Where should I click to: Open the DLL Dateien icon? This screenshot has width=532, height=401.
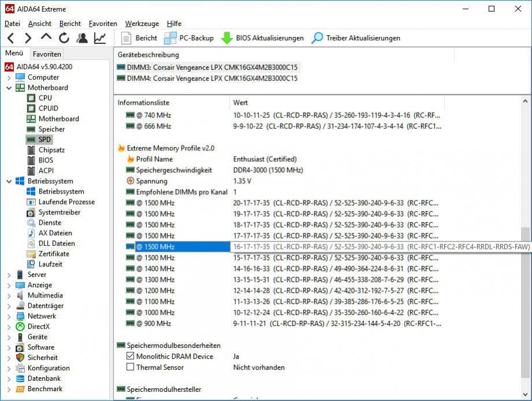click(x=31, y=243)
